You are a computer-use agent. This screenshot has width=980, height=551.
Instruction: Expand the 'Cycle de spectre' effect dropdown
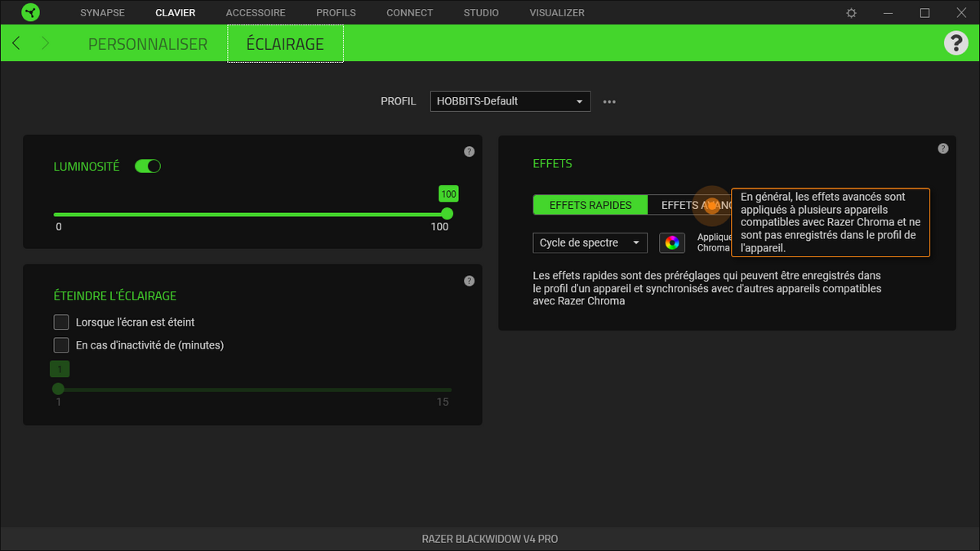(x=590, y=242)
